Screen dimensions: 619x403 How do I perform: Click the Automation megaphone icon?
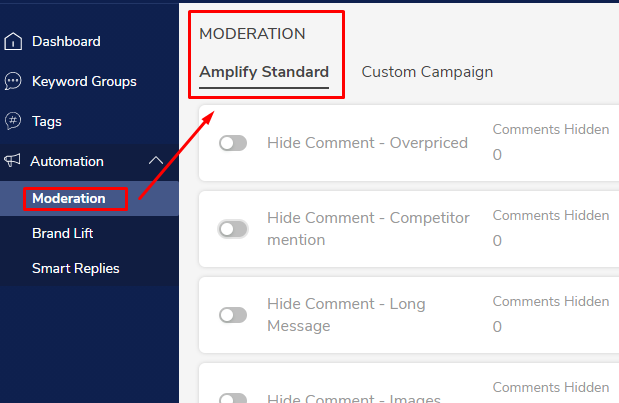coord(12,161)
